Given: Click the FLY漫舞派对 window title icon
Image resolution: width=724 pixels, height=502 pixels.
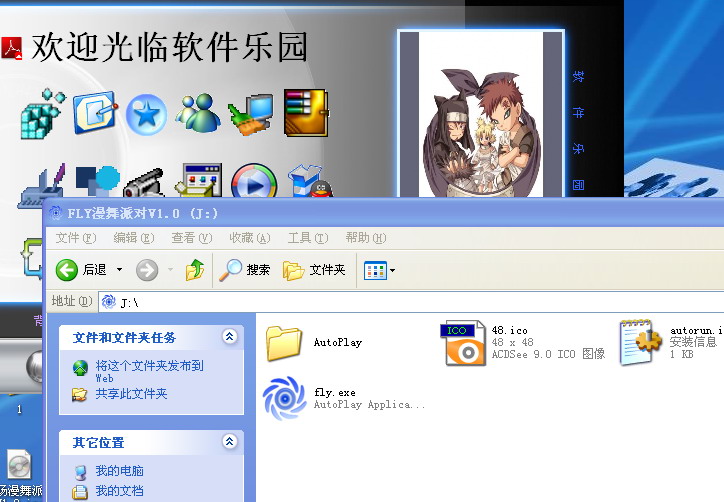Looking at the screenshot, I should click(x=55, y=213).
